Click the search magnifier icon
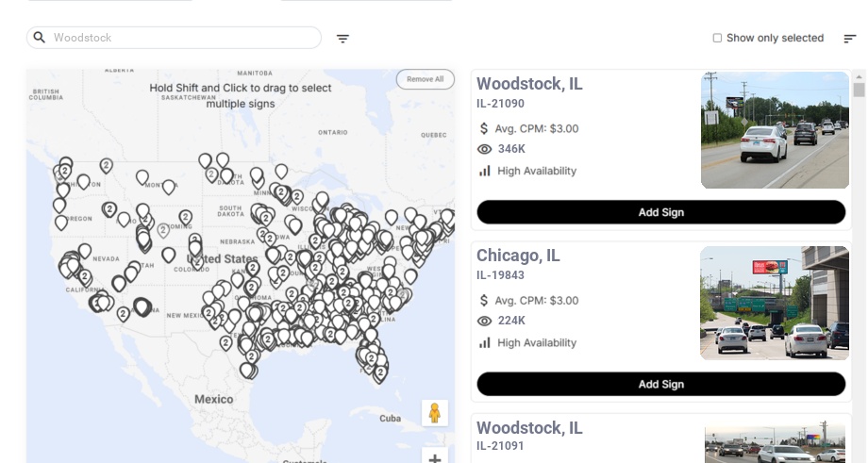This screenshot has height=463, width=868. point(40,37)
